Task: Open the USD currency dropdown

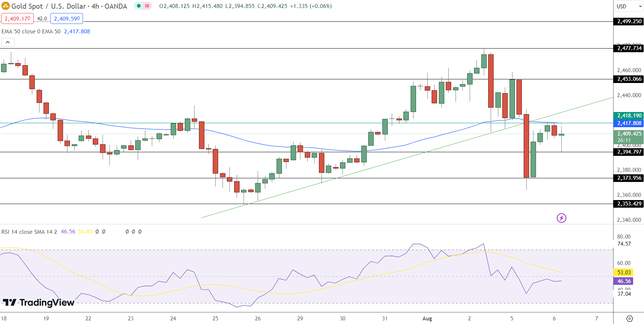Action: [x=629, y=6]
